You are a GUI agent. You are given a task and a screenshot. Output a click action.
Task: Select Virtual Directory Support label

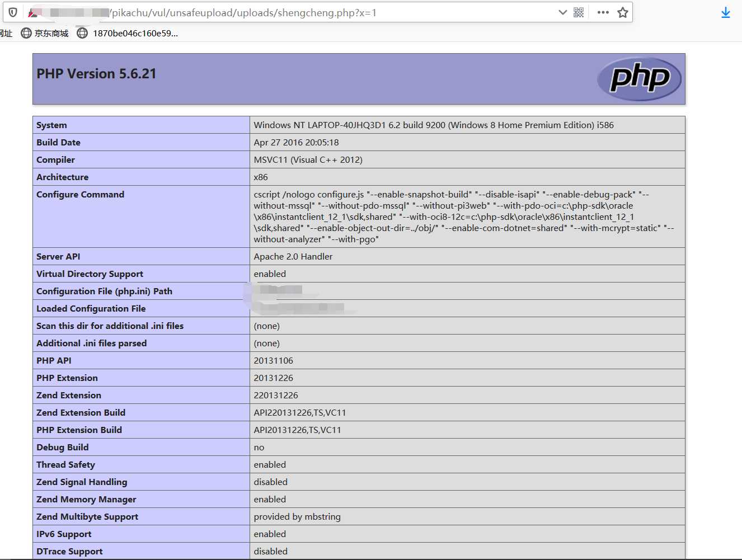[90, 274]
